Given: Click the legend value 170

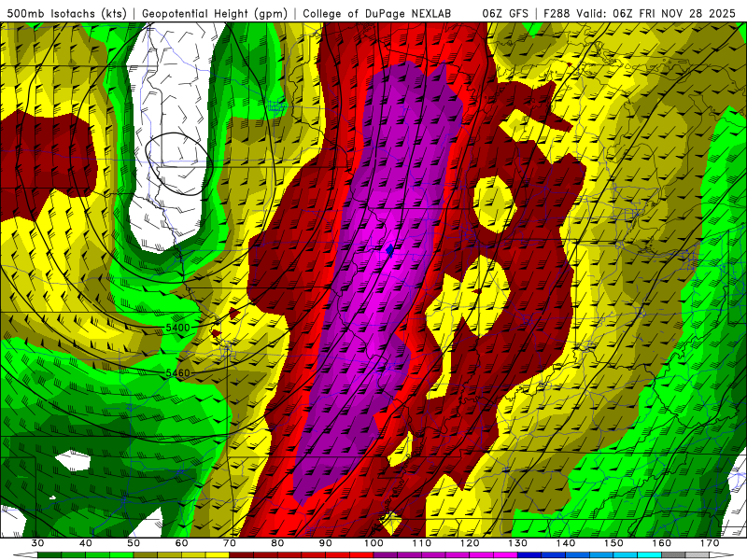Looking at the screenshot, I should pos(710,543).
